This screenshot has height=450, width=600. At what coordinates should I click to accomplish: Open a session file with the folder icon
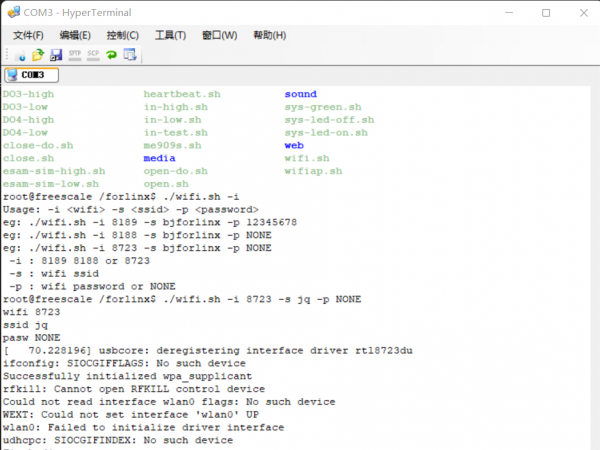[x=38, y=54]
